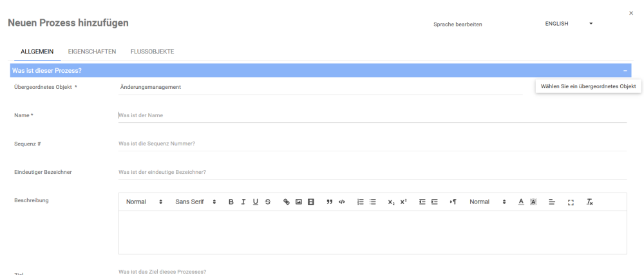The height and width of the screenshot is (275, 644).
Task: Toggle strikethrough formatting in the editor
Action: click(x=268, y=202)
